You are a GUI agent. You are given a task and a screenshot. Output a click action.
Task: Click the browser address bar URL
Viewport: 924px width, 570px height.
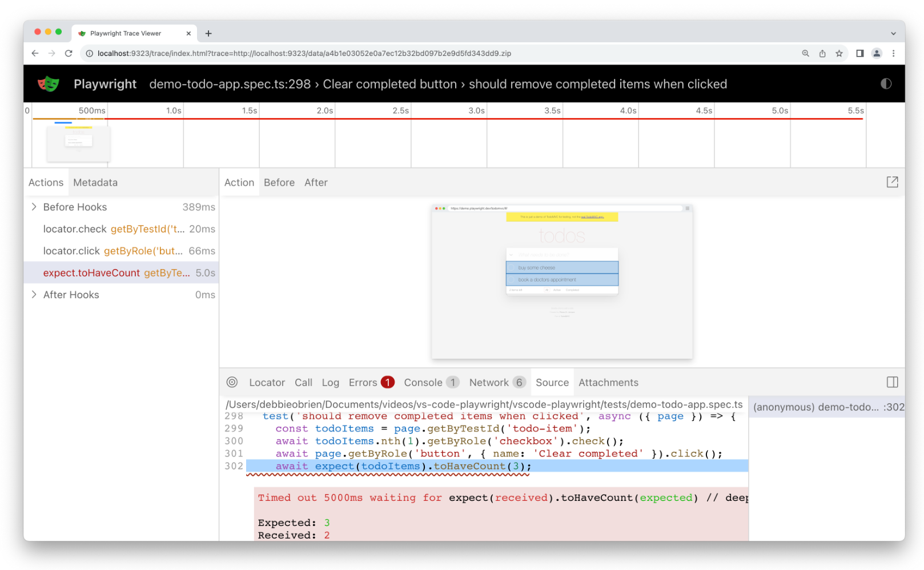[304, 53]
